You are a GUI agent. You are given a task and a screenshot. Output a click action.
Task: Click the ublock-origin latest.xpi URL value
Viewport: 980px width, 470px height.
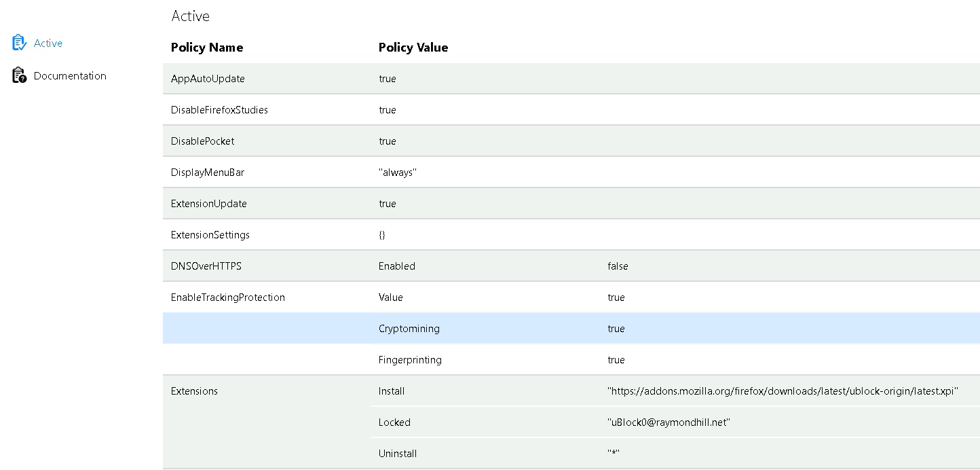783,391
